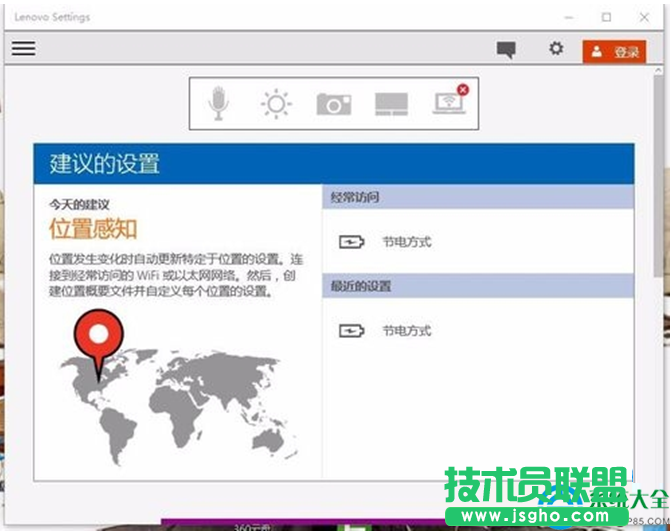The image size is (672, 532).
Task: Click the display panel icon in the toolbar
Action: click(391, 104)
